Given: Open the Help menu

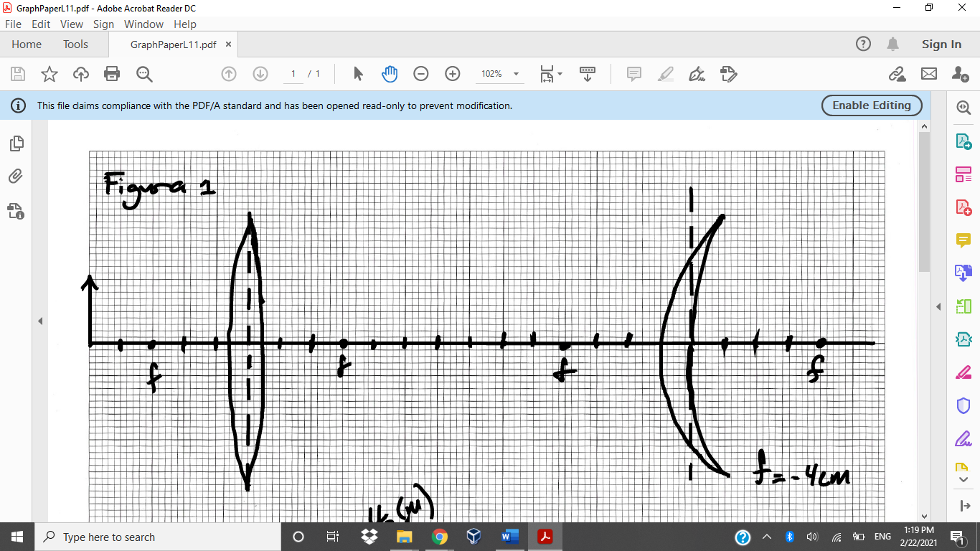Looking at the screenshot, I should [184, 24].
